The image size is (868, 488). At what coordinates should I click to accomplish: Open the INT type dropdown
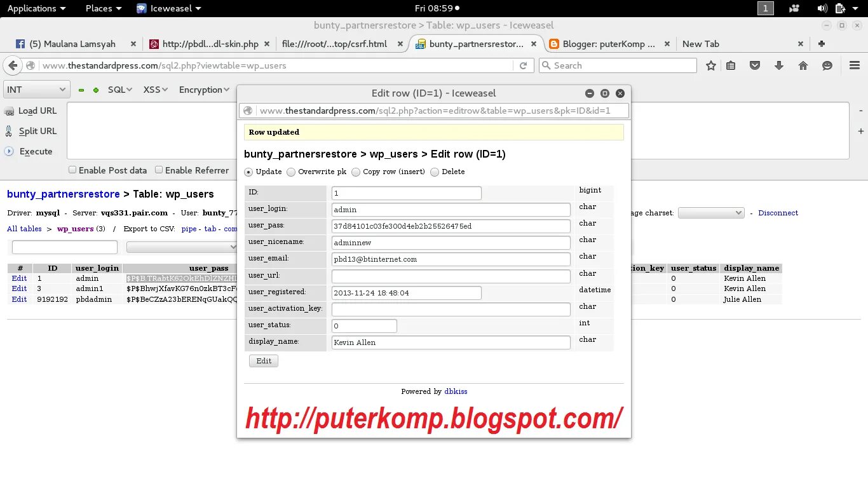tap(36, 90)
